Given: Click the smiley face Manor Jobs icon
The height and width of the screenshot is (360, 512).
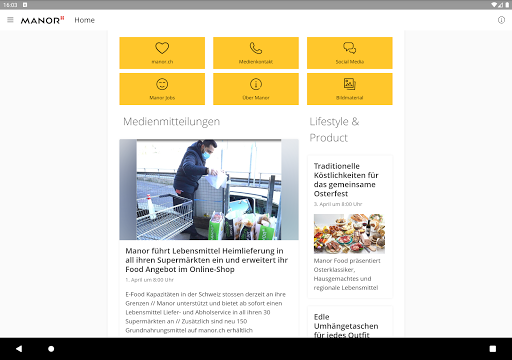Looking at the screenshot, I should coord(162,84).
